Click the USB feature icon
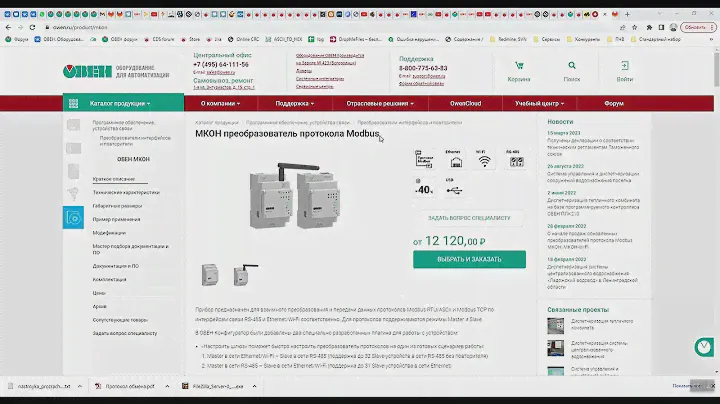The image size is (720, 404). 454,186
